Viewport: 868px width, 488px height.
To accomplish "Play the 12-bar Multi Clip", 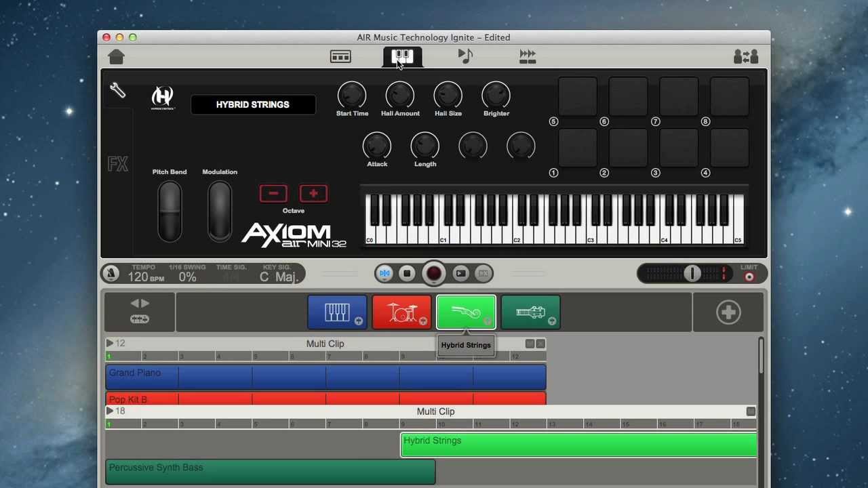I will 110,344.
